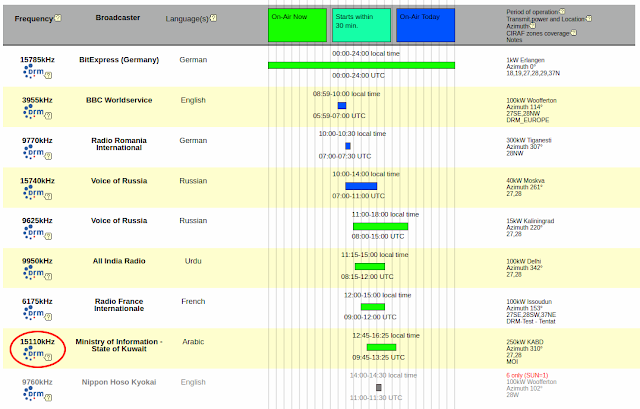Click the blue On-Air Today legend box
The width and height of the screenshot is (640, 409).
425,25
